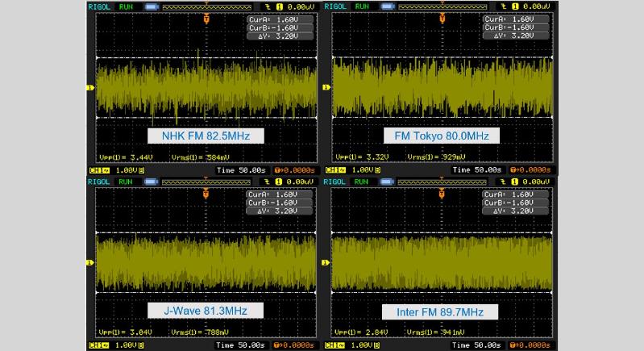The height and width of the screenshot is (351, 644).
Task: Select the Inter FM 89.7MHz label
Action: tap(440, 312)
